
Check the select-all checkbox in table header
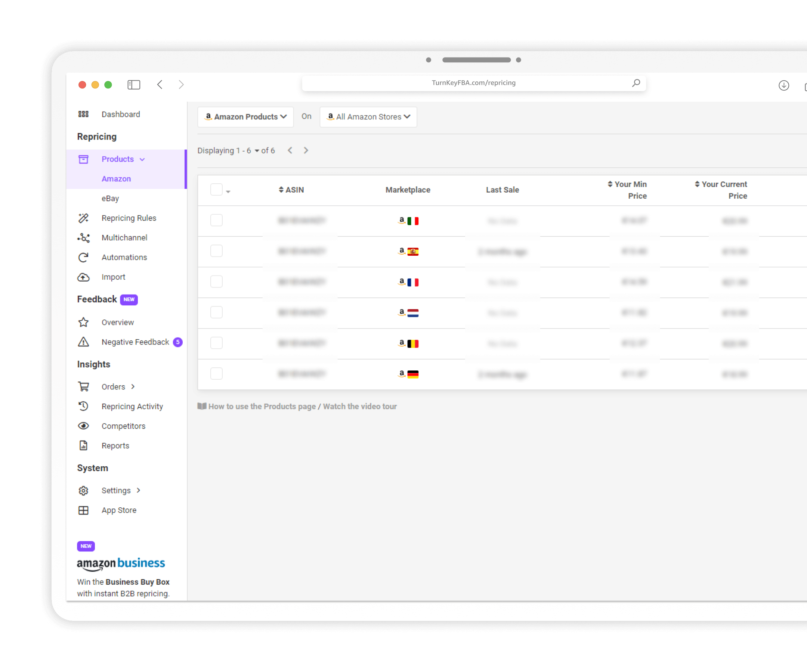216,189
